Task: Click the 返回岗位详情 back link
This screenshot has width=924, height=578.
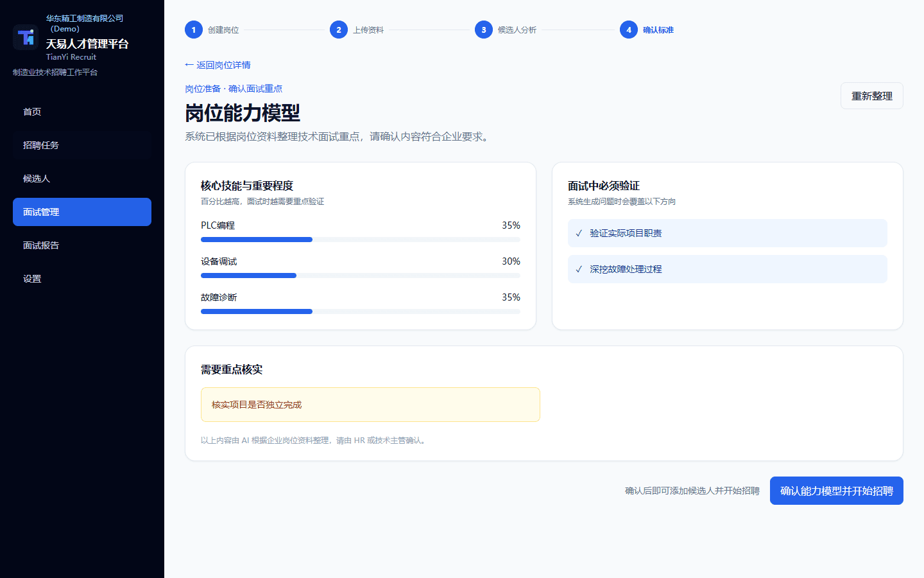Action: [218, 65]
